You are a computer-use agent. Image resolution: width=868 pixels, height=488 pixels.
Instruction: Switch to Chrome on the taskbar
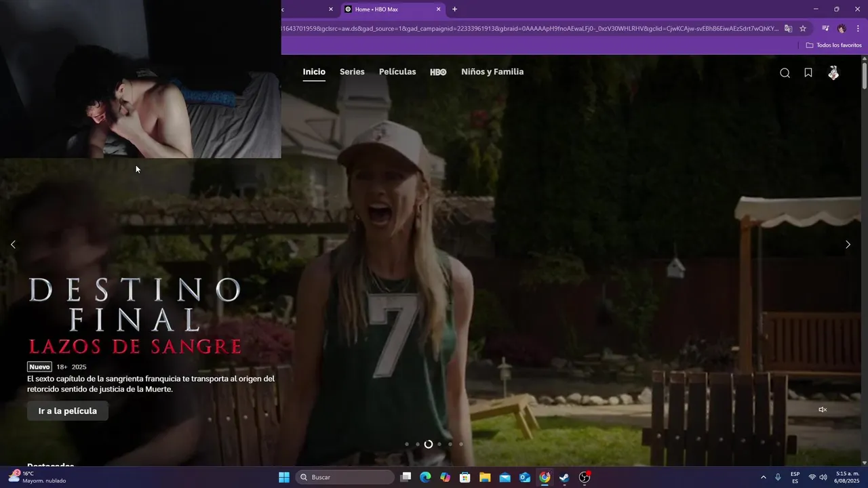point(545,477)
